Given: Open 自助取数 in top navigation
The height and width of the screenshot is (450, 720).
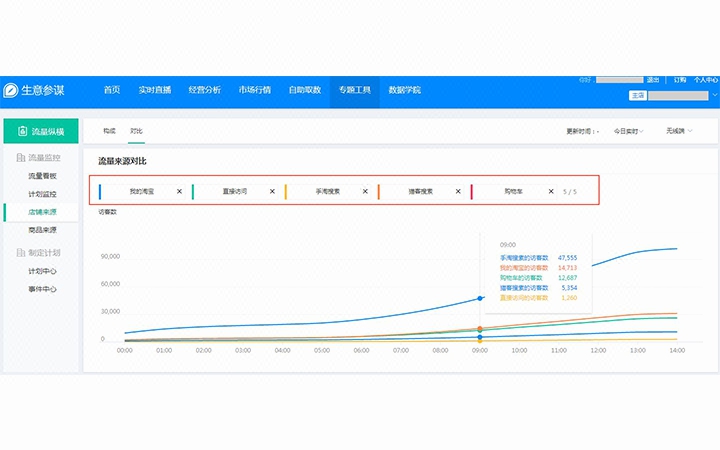Looking at the screenshot, I should click(x=305, y=90).
